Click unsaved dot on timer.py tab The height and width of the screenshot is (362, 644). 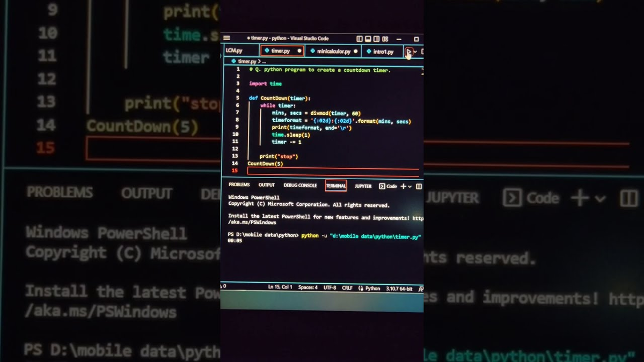tap(299, 51)
